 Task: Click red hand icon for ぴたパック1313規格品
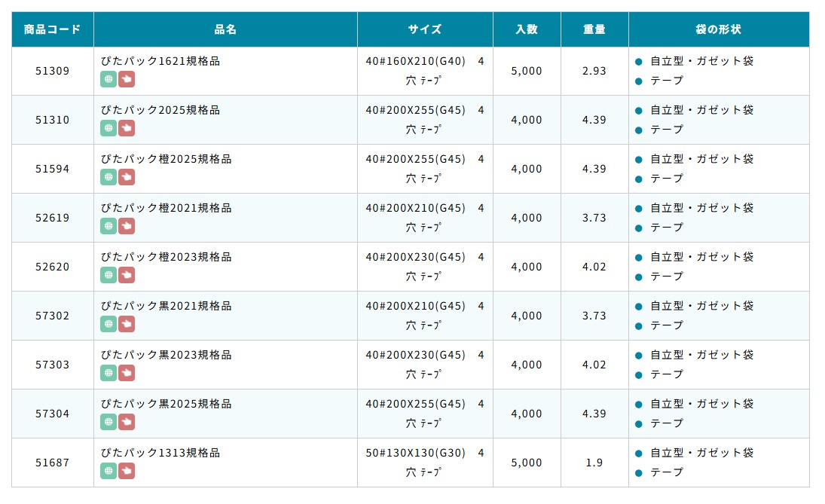[x=127, y=471]
